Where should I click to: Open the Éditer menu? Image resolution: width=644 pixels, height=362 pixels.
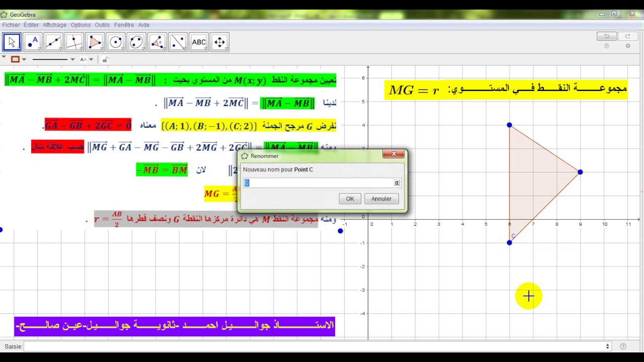click(x=31, y=25)
